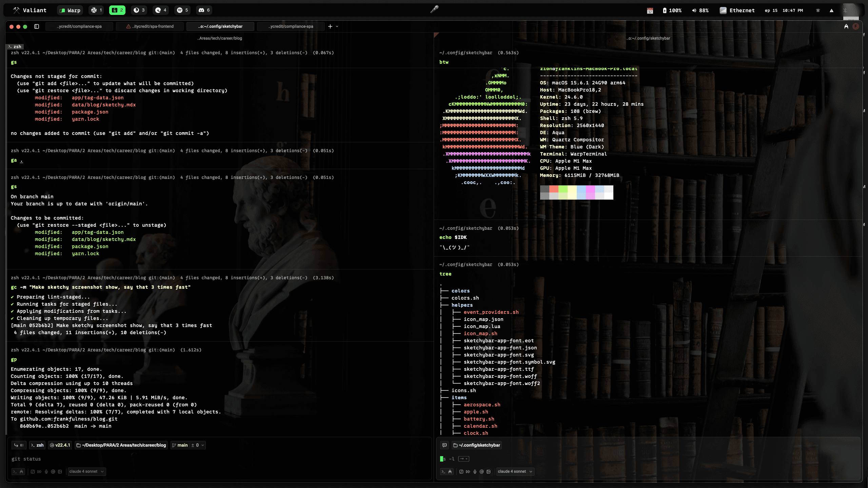This screenshot has width=868, height=488.
Task: Open the new tab options chevron
Action: click(337, 26)
